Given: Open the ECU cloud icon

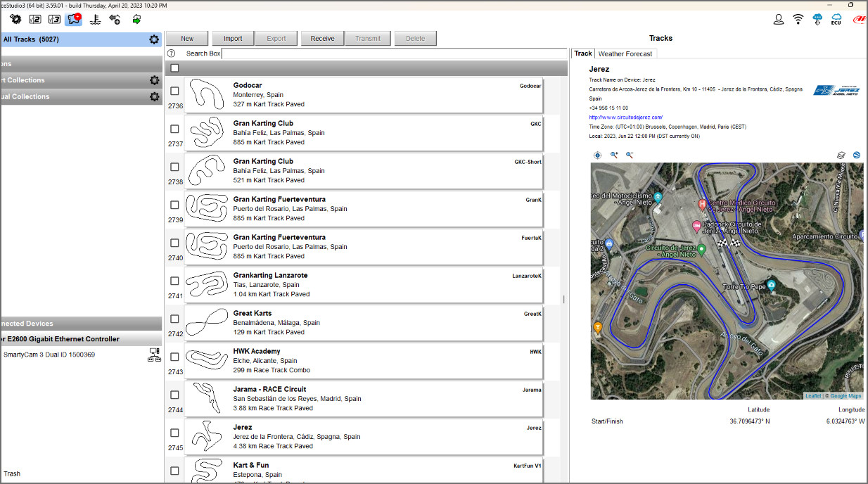Looking at the screenshot, I should 836,19.
